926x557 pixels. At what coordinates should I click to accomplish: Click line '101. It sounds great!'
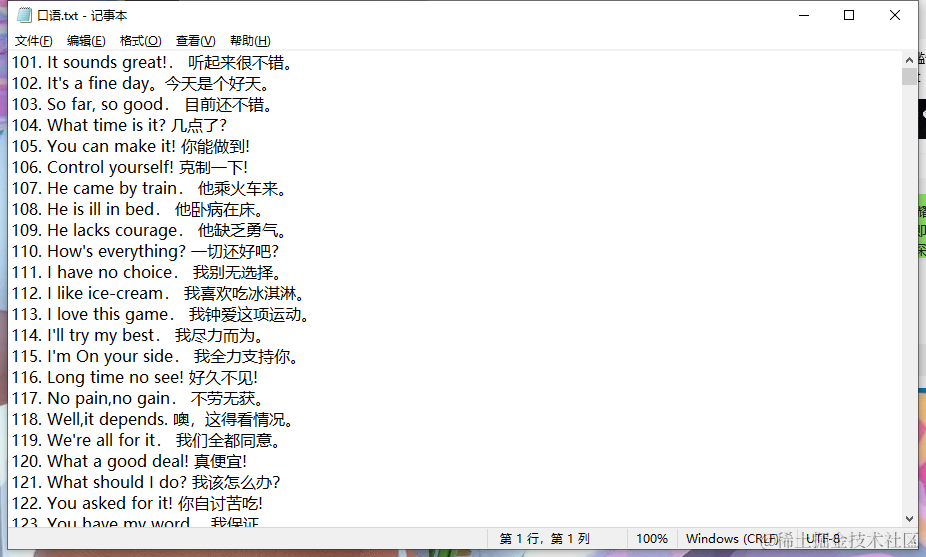click(x=152, y=63)
